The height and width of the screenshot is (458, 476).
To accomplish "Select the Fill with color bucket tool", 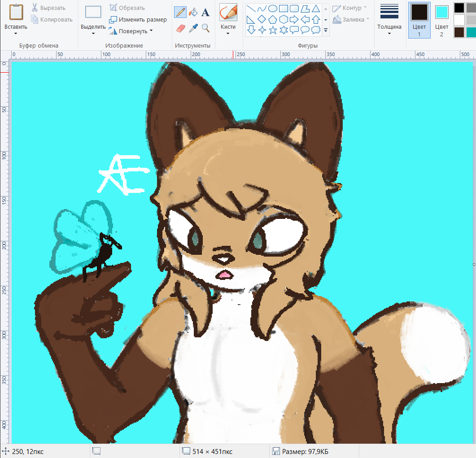I will pos(193,12).
